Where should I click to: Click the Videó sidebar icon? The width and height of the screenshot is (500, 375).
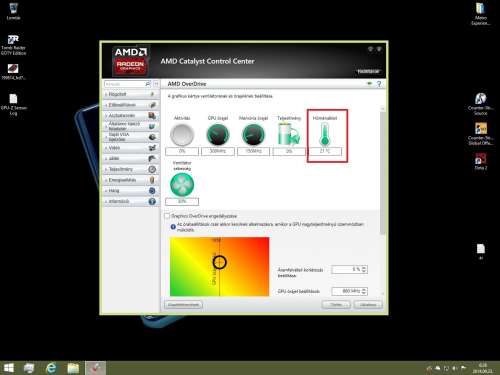pyautogui.click(x=152, y=148)
